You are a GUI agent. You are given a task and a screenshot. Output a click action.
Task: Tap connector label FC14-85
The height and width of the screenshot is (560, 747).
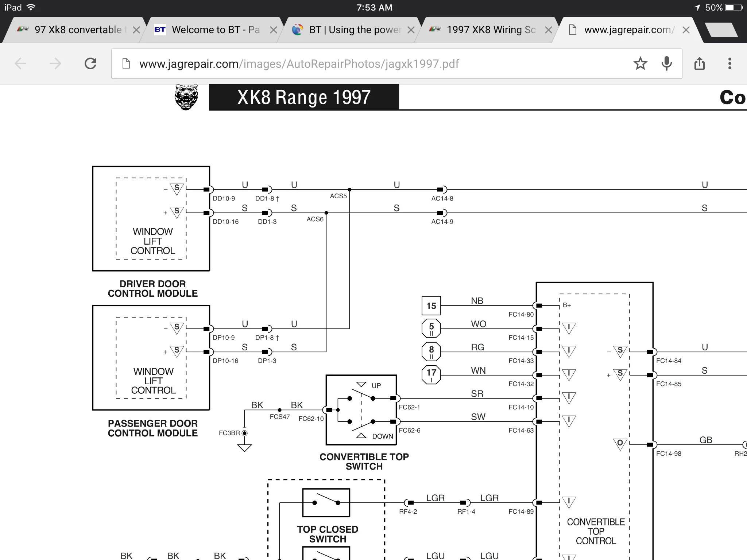(669, 384)
